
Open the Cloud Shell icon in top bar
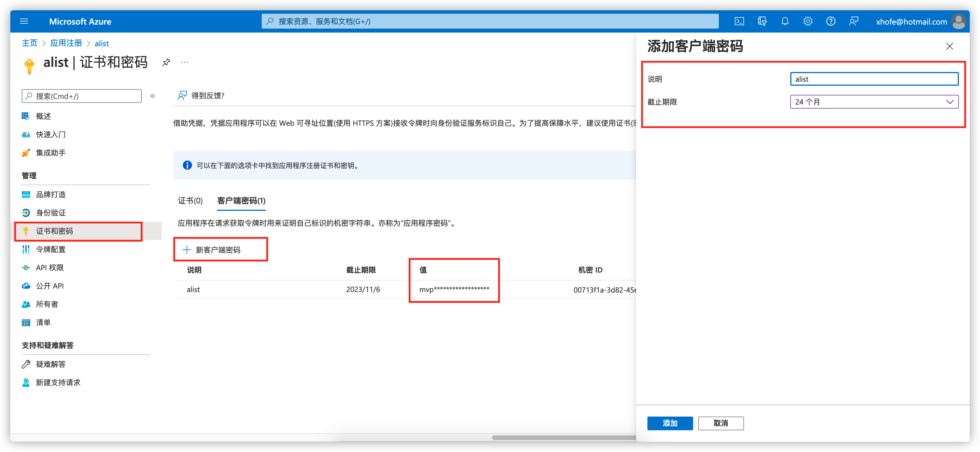pos(739,21)
